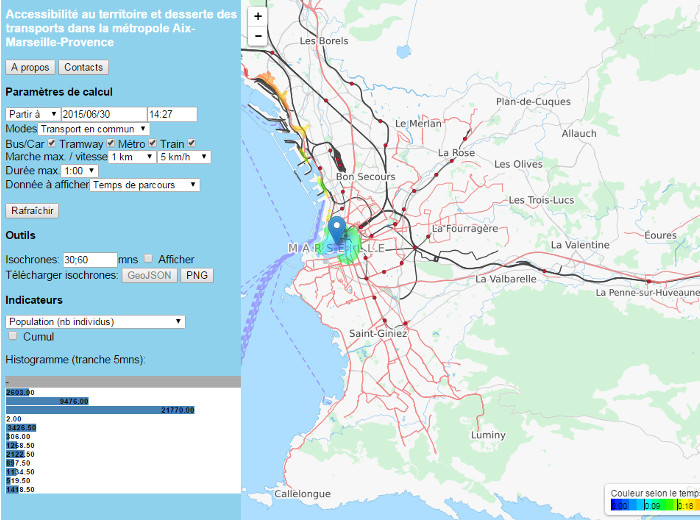Viewport: 700px width, 520px height.
Task: Open the Modes Transport en commun dropdown
Action: (93, 129)
